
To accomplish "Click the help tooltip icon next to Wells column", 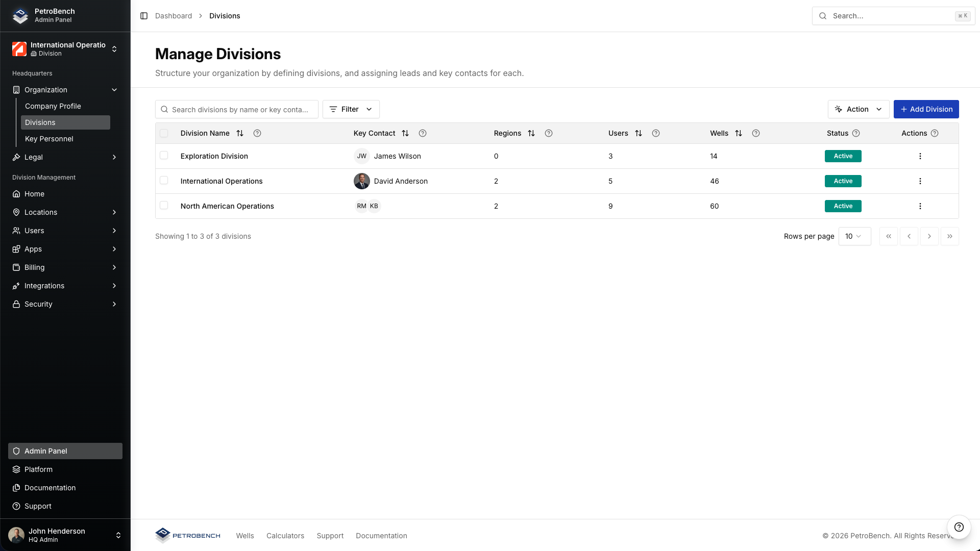I will (x=756, y=133).
